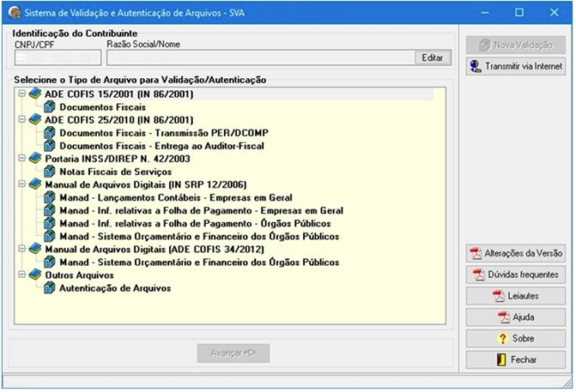Viewport: 576px width, 392px height.
Task: Collapse the Portaria INSS/DIREP N. 42/2003 node
Action: click(x=21, y=158)
